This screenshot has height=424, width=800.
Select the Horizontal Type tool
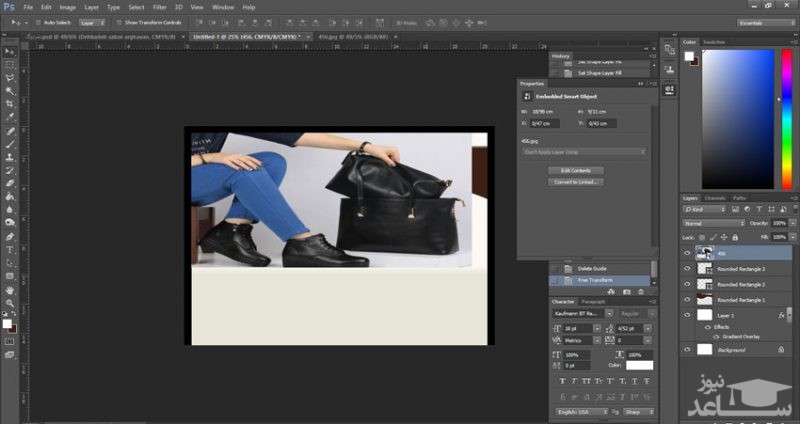(10, 249)
